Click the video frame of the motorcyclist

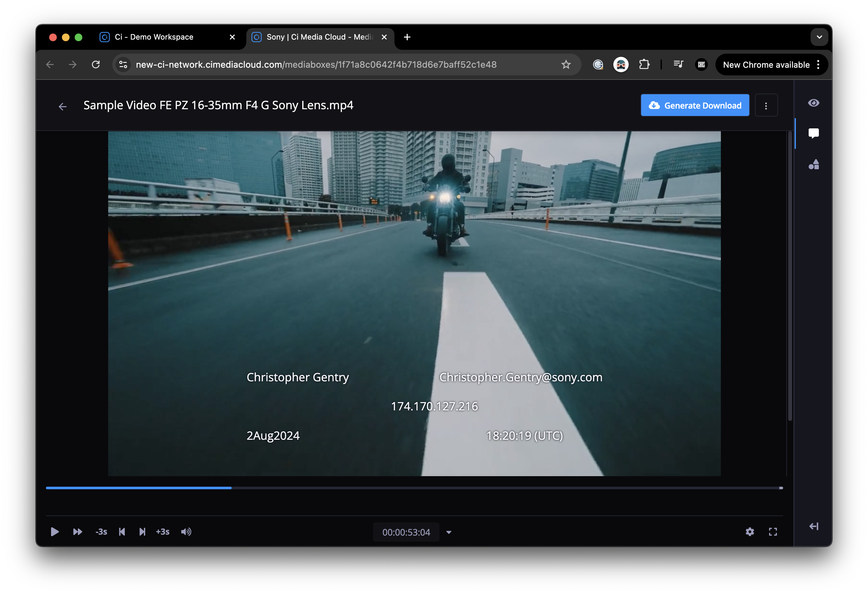click(414, 303)
